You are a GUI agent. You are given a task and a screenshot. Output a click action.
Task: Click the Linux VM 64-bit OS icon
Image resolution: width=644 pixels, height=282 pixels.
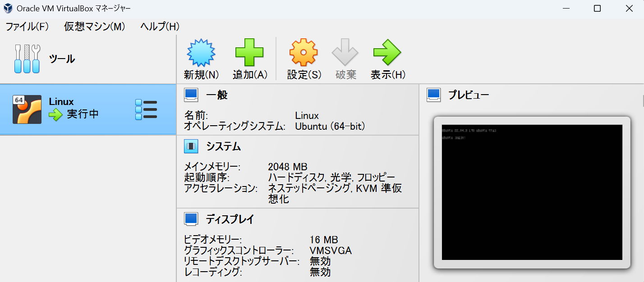(x=27, y=109)
